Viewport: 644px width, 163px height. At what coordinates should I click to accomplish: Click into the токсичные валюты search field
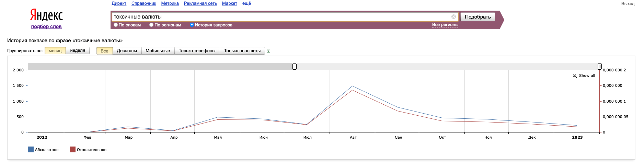281,16
